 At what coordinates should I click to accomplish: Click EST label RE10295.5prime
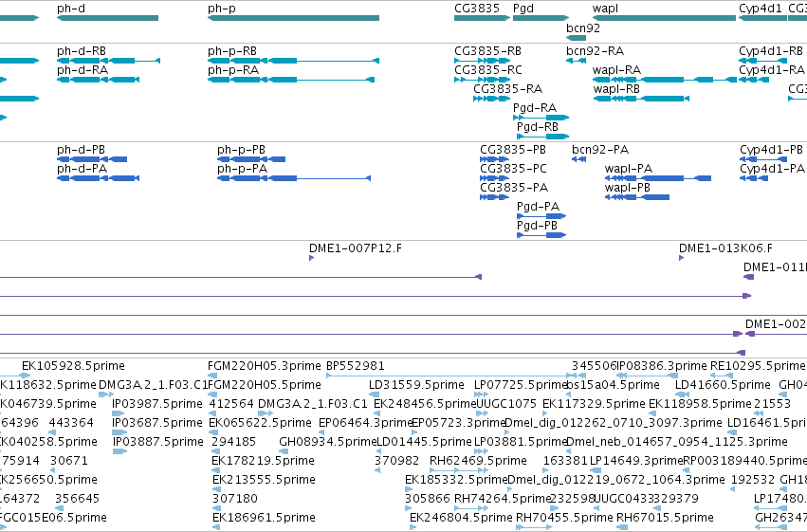758,366
